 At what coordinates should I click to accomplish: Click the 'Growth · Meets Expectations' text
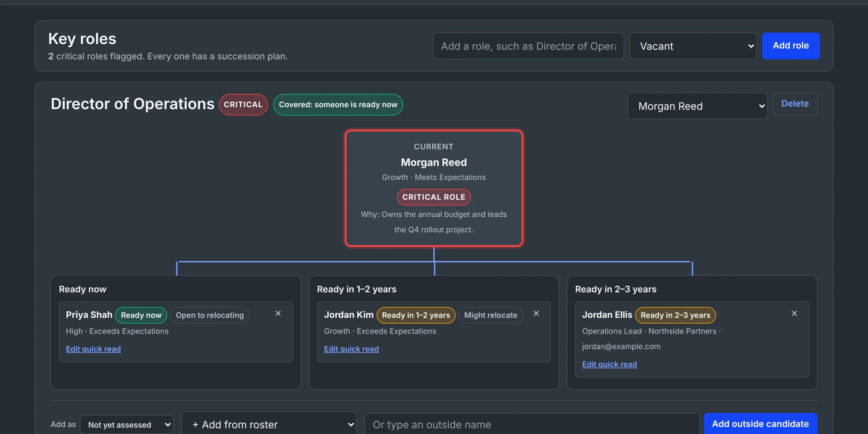(434, 177)
